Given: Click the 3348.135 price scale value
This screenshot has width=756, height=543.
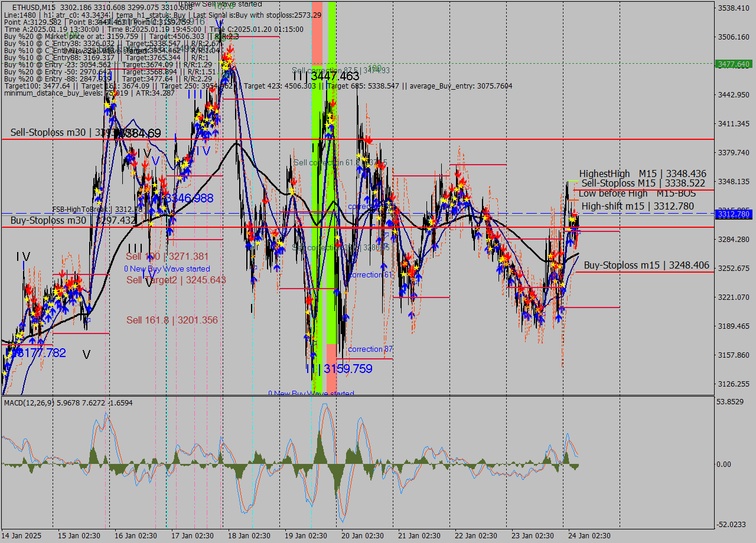Looking at the screenshot, I should [733, 181].
